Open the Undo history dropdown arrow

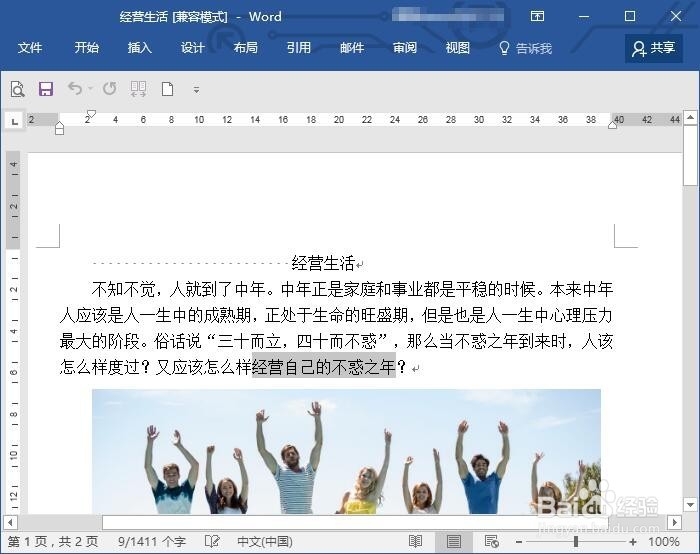pos(91,88)
